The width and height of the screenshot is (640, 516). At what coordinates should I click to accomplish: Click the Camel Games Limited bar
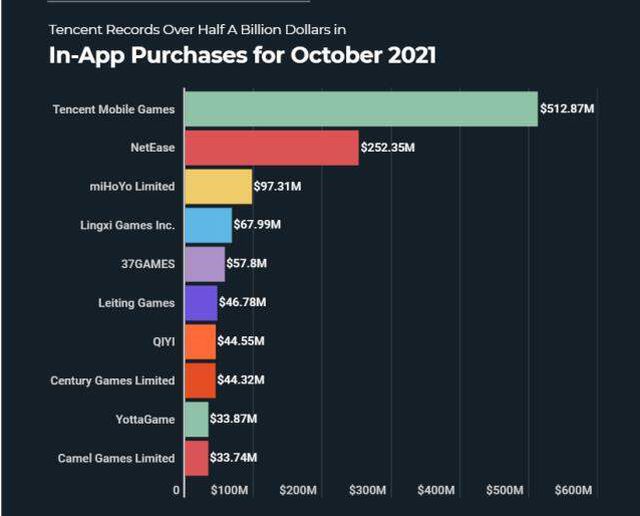[197, 458]
